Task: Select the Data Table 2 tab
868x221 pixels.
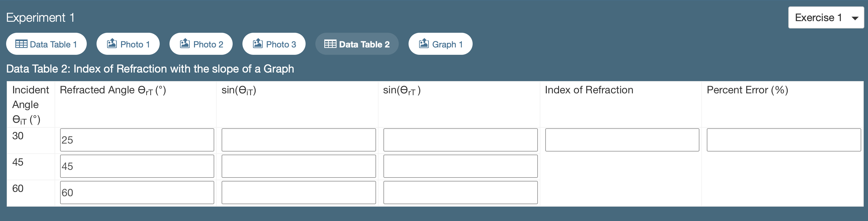Action: pyautogui.click(x=357, y=44)
